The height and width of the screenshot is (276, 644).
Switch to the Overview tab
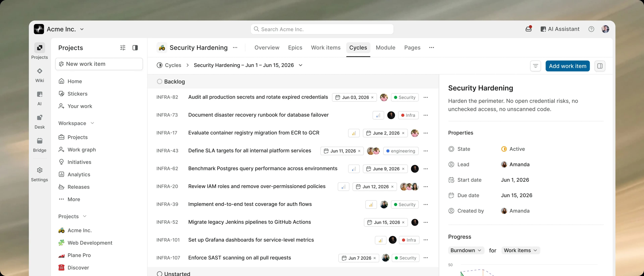tap(267, 47)
